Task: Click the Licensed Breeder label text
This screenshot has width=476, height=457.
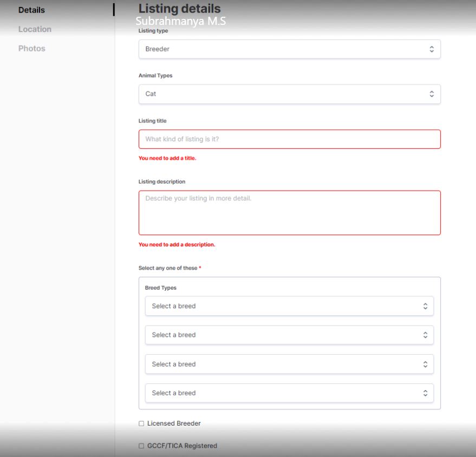Action: [174, 423]
